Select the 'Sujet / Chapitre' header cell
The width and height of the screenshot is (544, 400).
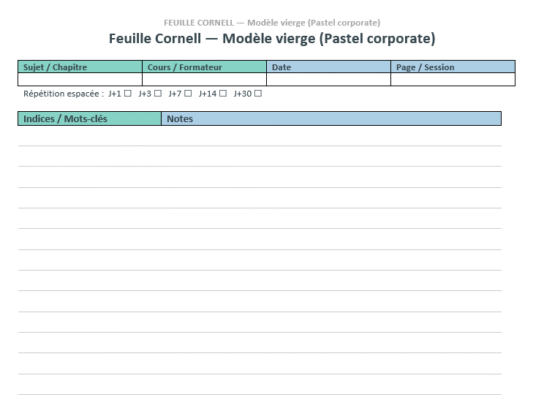click(x=80, y=67)
